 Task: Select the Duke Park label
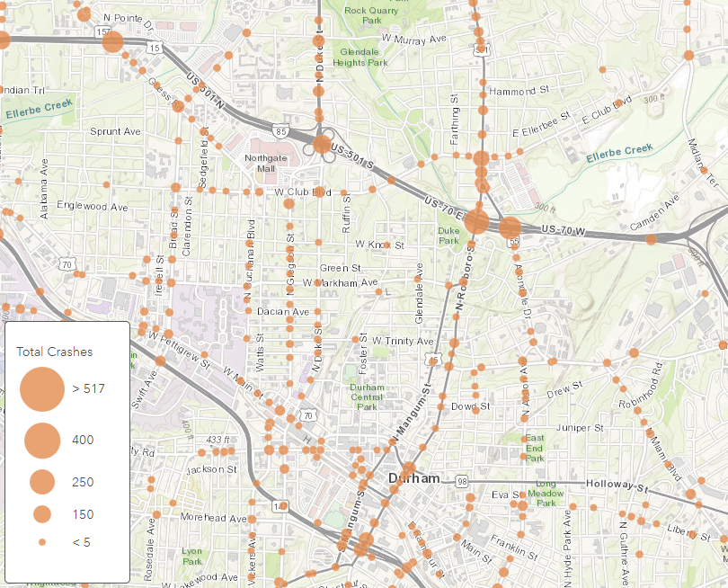point(448,236)
